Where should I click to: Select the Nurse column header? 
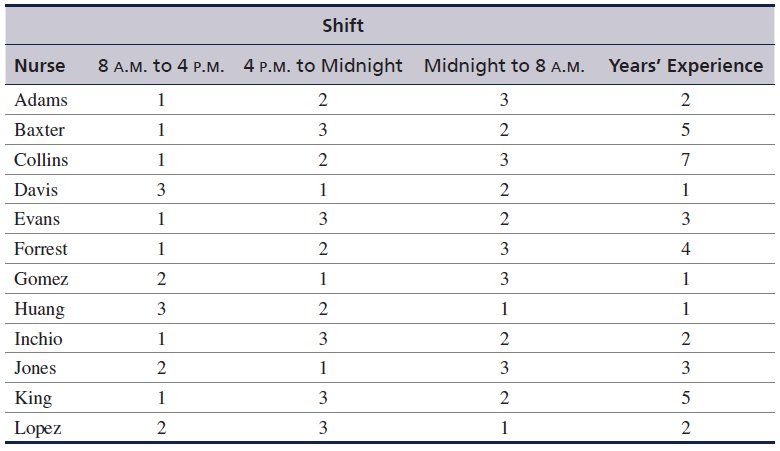coord(40,66)
